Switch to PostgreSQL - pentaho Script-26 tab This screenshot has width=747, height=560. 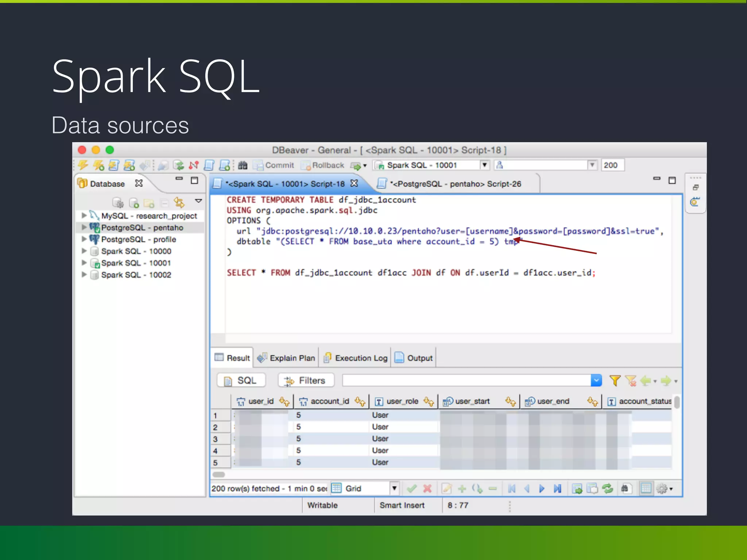point(456,184)
